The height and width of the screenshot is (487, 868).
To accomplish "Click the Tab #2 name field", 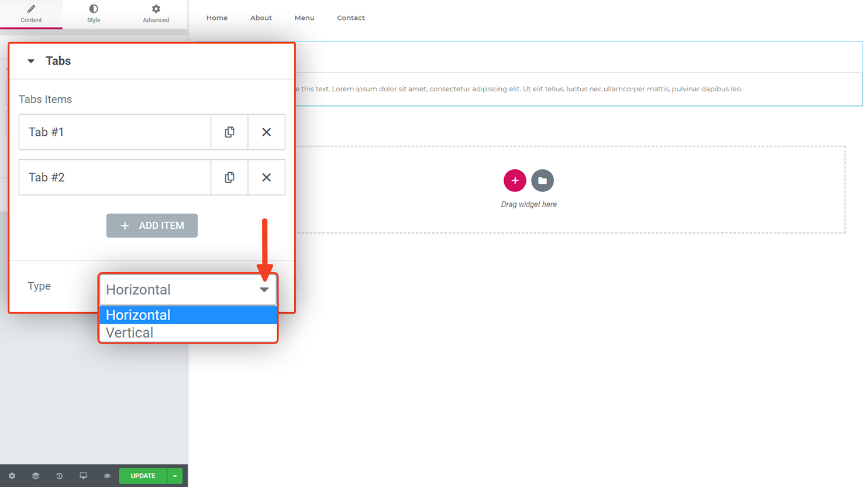I will click(x=114, y=177).
